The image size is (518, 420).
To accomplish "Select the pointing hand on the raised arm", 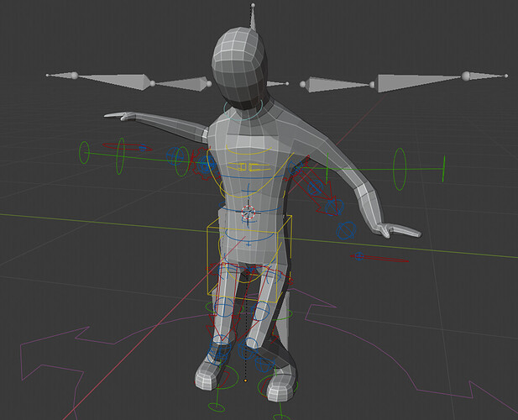I will tap(119, 116).
